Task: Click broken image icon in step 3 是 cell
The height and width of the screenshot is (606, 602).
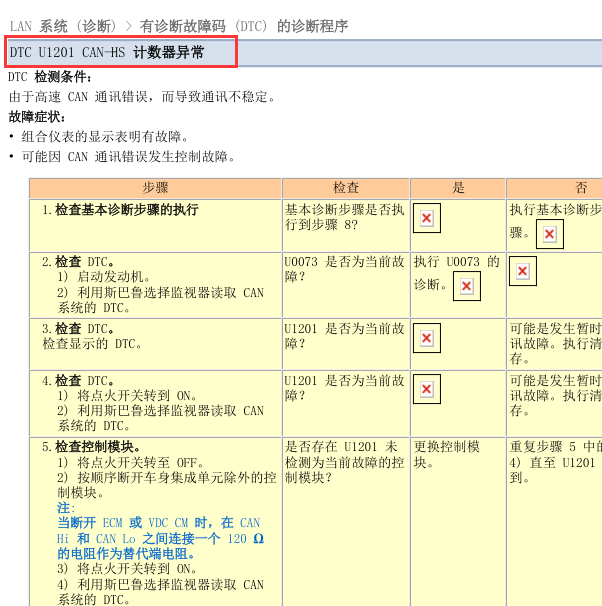Action: click(x=427, y=338)
